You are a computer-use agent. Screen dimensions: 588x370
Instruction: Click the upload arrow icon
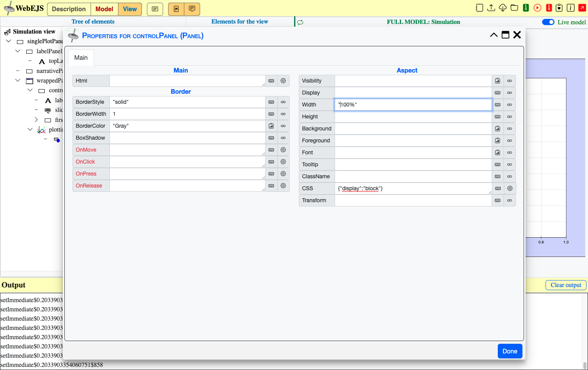tap(491, 8)
